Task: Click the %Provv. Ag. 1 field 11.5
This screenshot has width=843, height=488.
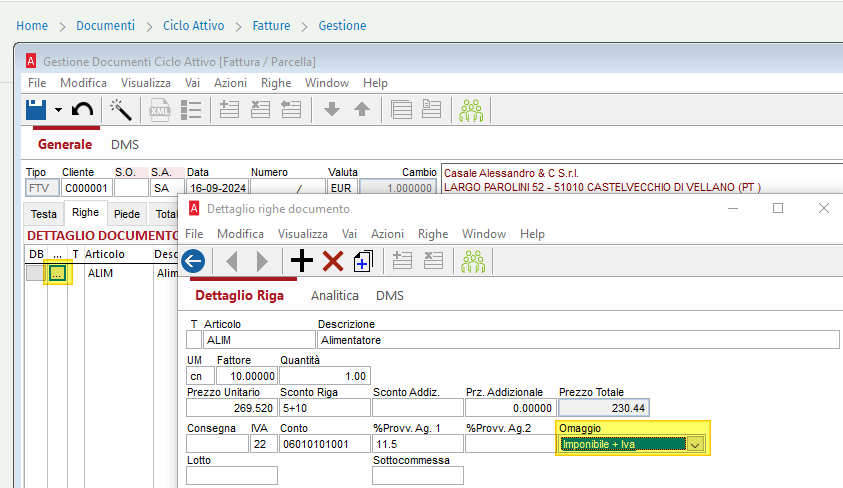Action: [x=418, y=444]
